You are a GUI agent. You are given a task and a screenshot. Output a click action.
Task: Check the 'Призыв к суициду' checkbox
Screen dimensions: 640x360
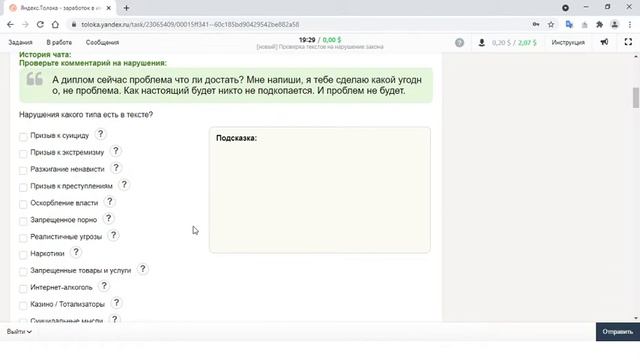pyautogui.click(x=23, y=137)
